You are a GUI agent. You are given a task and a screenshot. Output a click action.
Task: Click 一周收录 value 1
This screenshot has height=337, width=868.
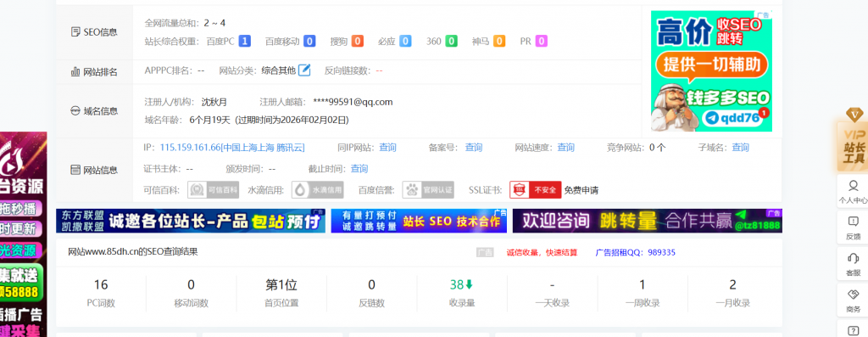[643, 285]
